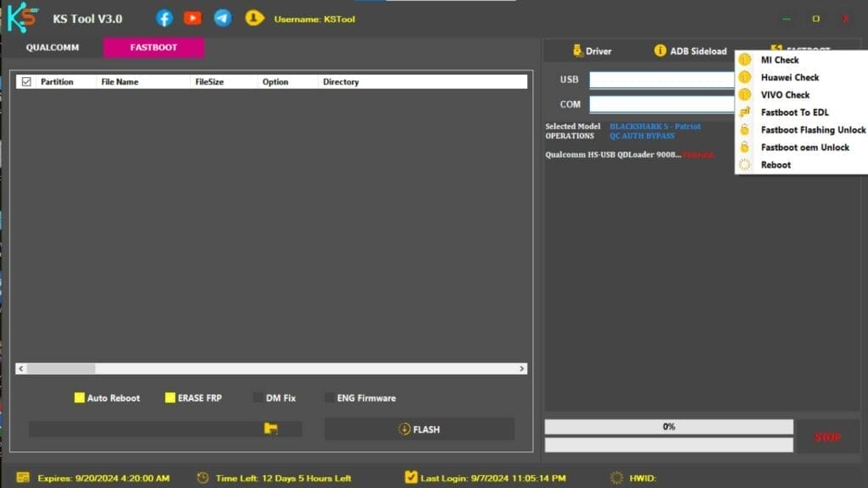Enable the Auto Reboot checkbox

click(x=81, y=396)
